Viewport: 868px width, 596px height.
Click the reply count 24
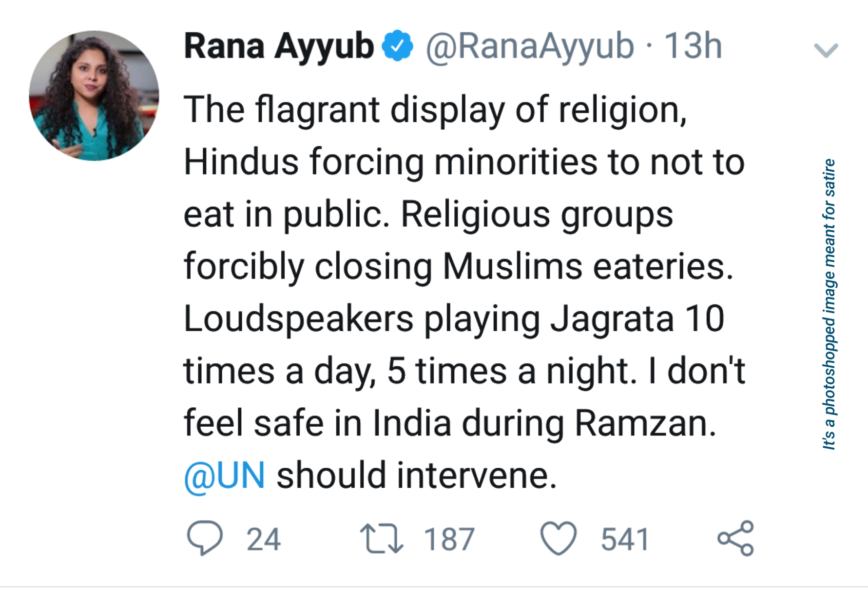pyautogui.click(x=263, y=539)
